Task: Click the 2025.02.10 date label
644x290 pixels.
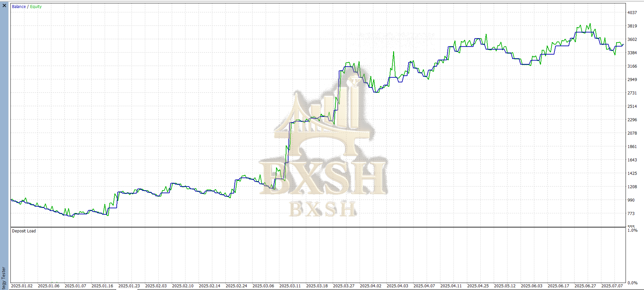Action: 183,286
